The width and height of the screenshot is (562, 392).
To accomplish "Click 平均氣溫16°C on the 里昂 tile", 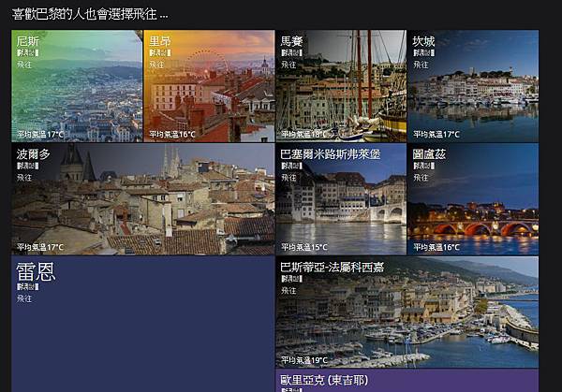I will tap(172, 135).
